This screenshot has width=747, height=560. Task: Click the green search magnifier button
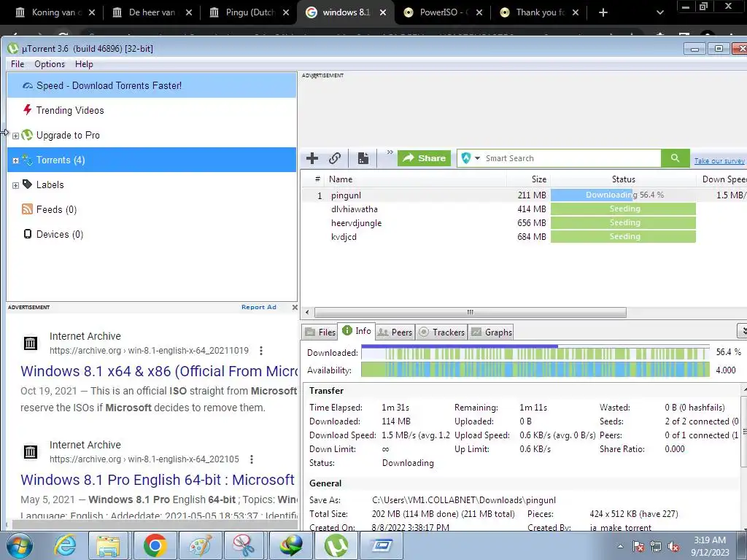coord(675,158)
